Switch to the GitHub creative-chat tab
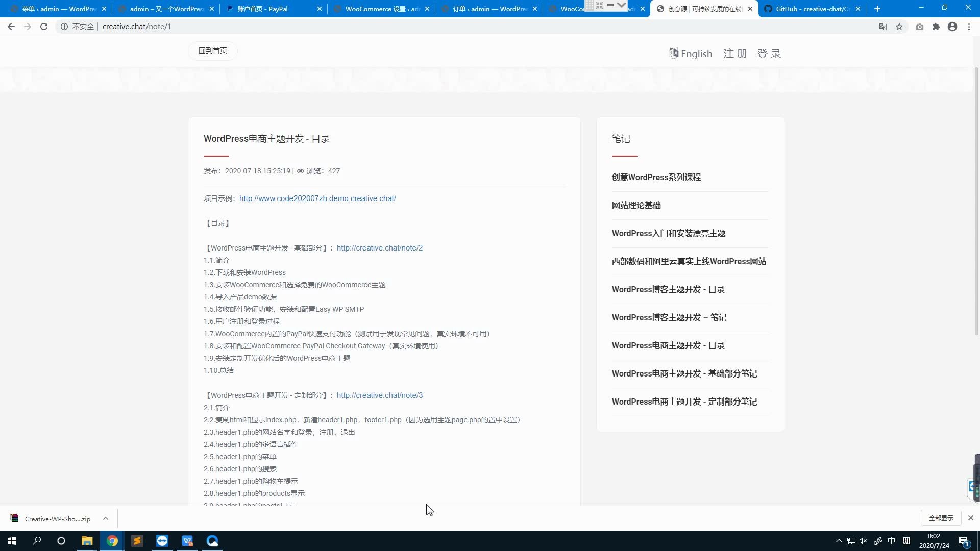The image size is (980, 551). point(812,9)
